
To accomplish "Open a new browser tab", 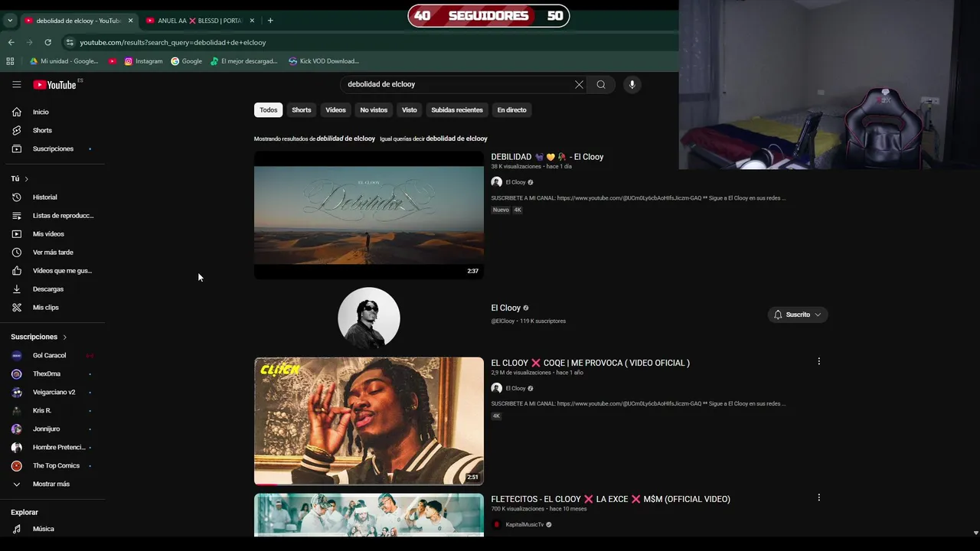I will (270, 21).
